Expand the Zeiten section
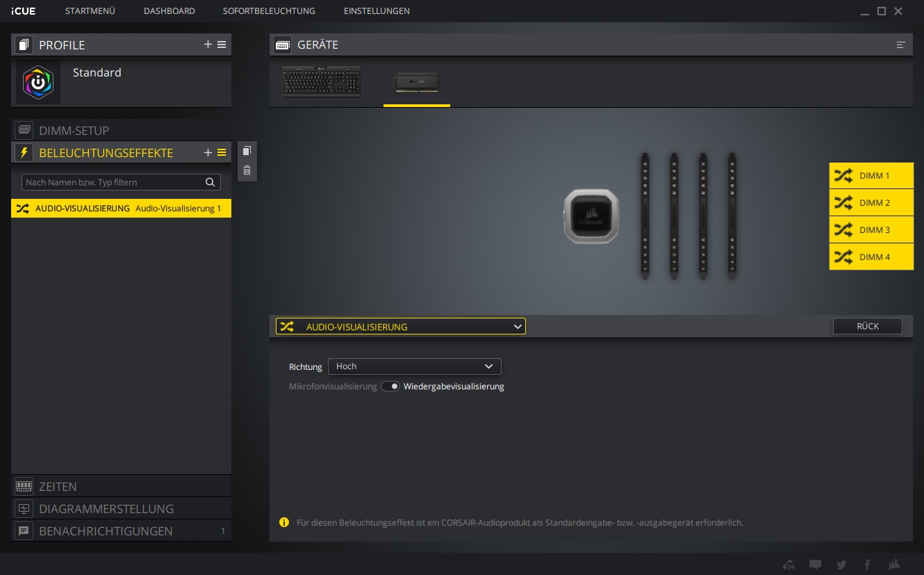The width and height of the screenshot is (924, 575). tap(122, 486)
